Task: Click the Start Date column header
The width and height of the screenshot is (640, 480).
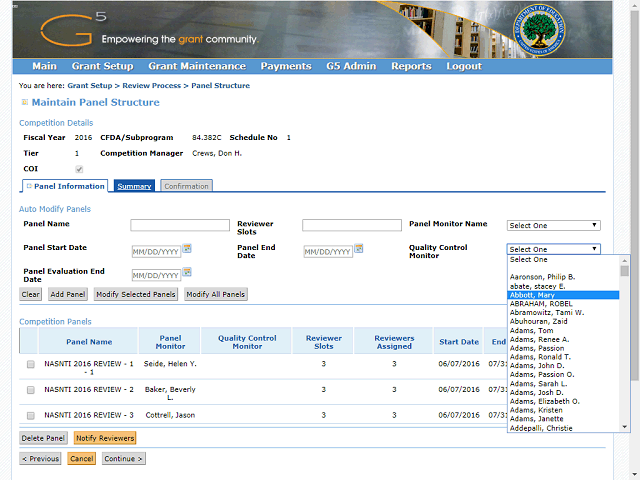Action: (x=459, y=342)
